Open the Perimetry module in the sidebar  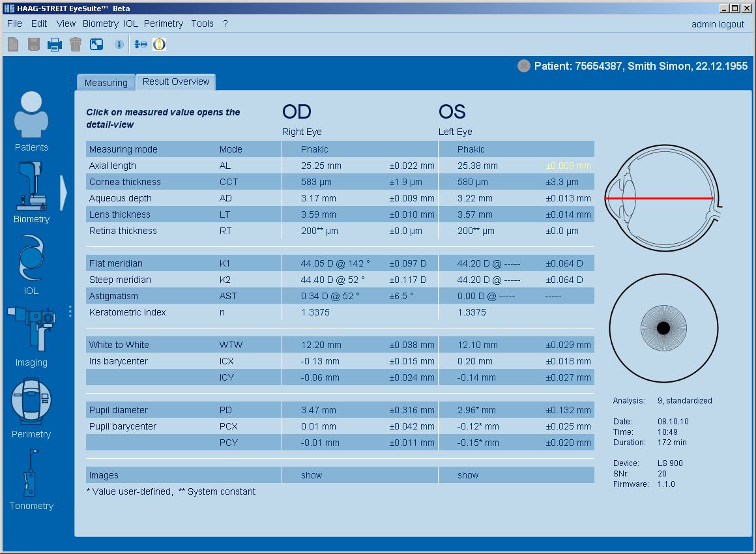point(31,408)
